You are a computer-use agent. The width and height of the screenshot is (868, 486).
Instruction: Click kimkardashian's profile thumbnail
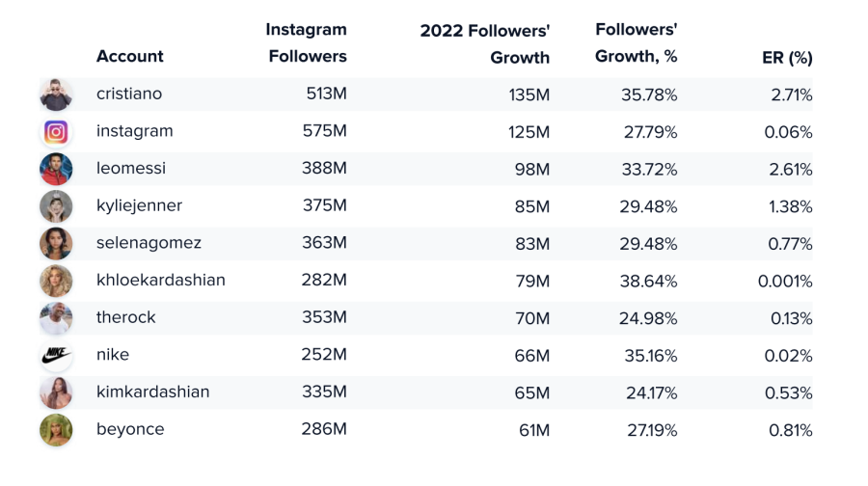[56, 392]
